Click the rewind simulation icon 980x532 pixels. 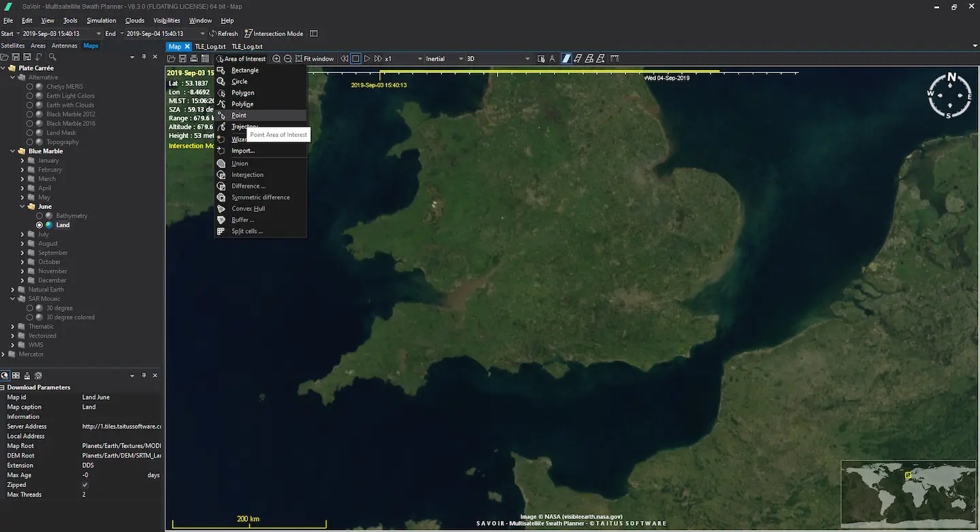coord(344,59)
